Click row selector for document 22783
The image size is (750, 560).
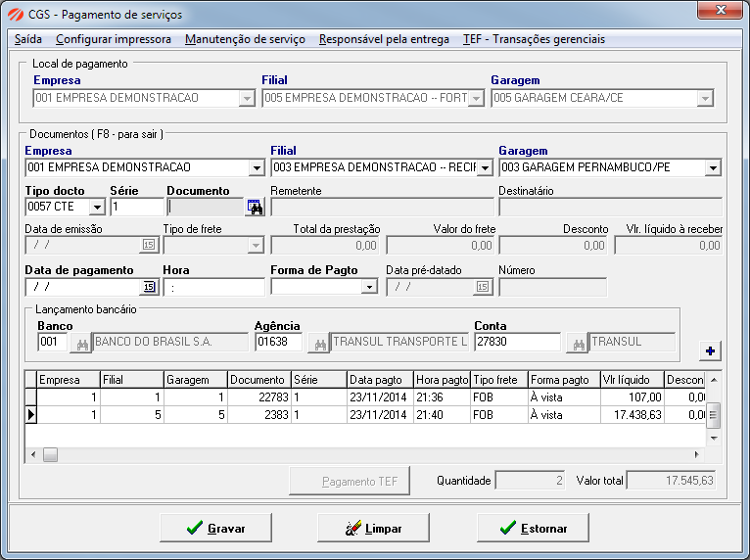pos(31,397)
